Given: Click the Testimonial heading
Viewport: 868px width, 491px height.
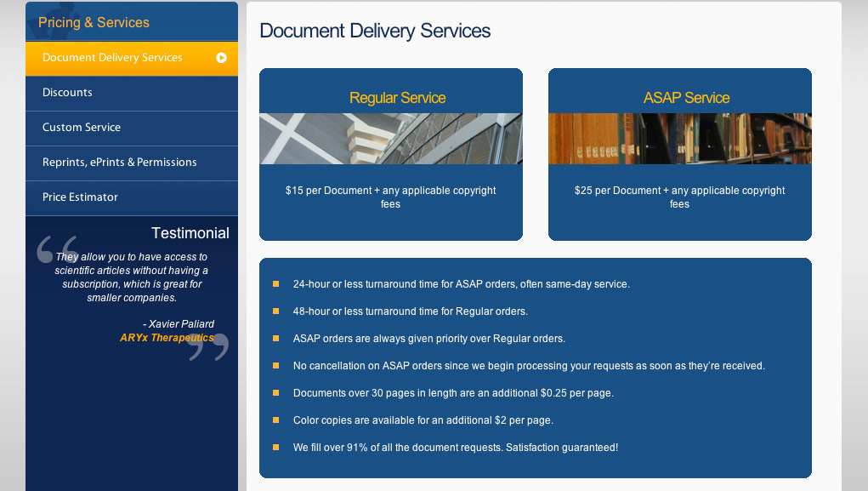Looking at the screenshot, I should pyautogui.click(x=190, y=233).
